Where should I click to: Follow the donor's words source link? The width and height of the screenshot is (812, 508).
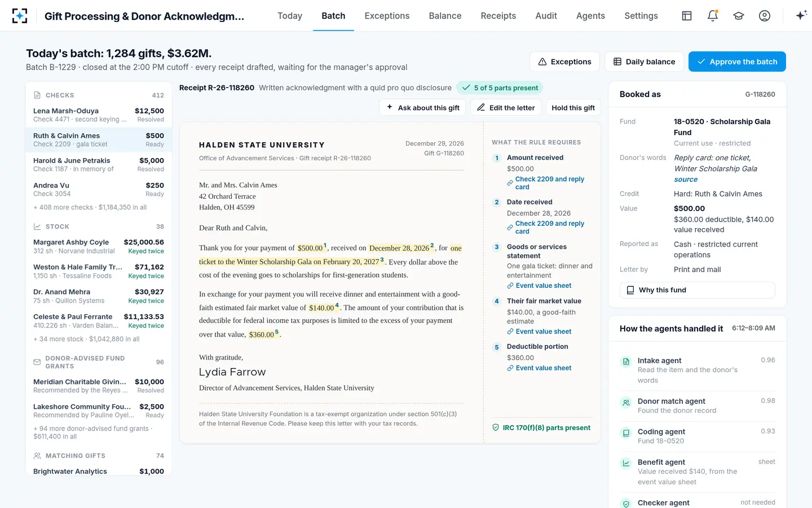pos(686,179)
